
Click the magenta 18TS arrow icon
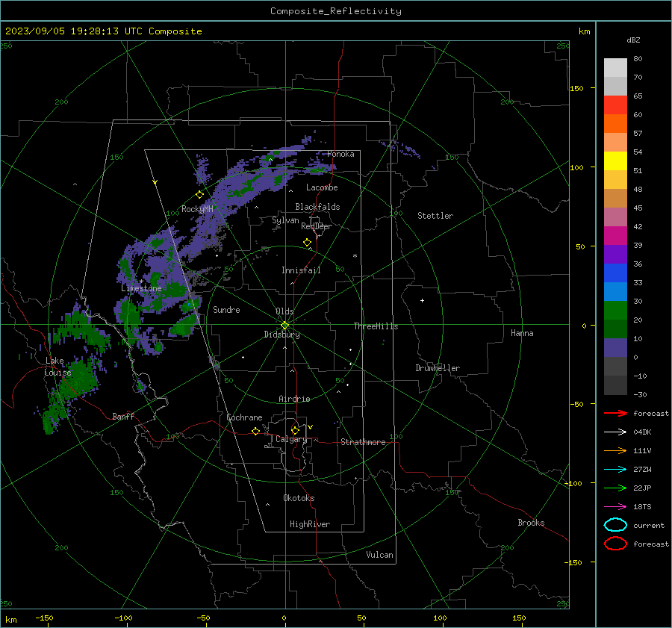(615, 507)
